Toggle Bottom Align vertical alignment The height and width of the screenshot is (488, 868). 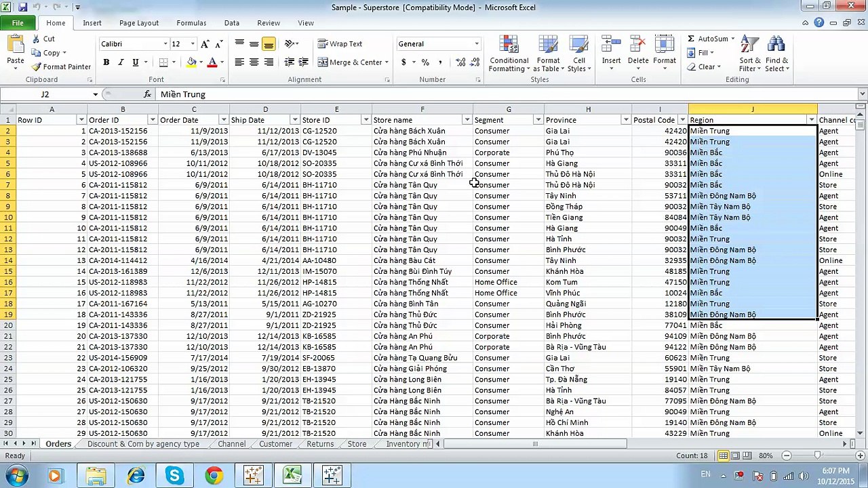coord(269,44)
